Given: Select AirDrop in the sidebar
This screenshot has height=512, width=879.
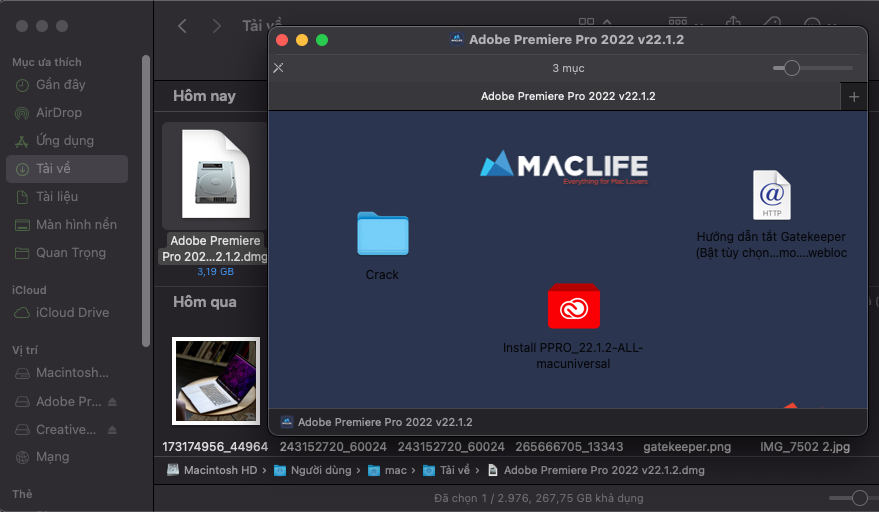Looking at the screenshot, I should tap(59, 113).
